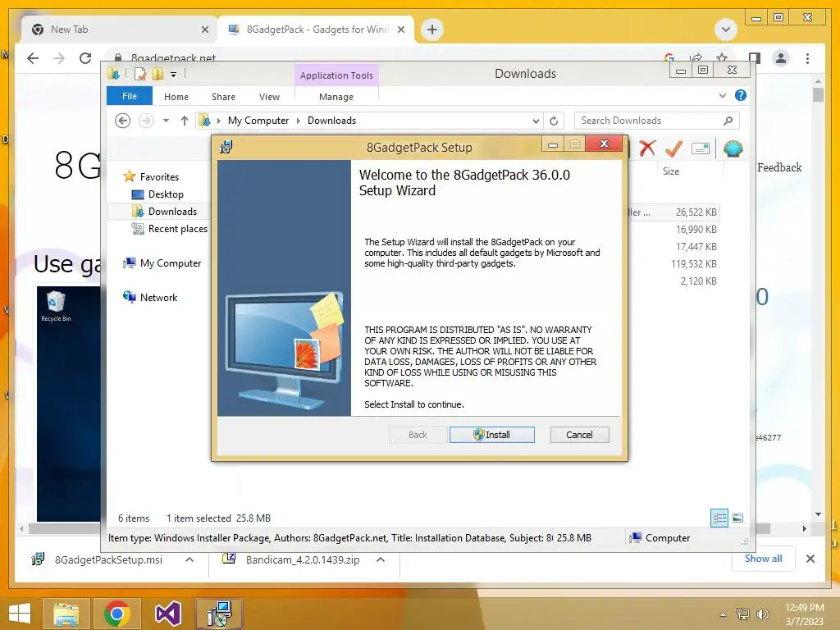The width and height of the screenshot is (840, 630).
Task: Switch to large icons view in status bar
Action: tap(737, 518)
